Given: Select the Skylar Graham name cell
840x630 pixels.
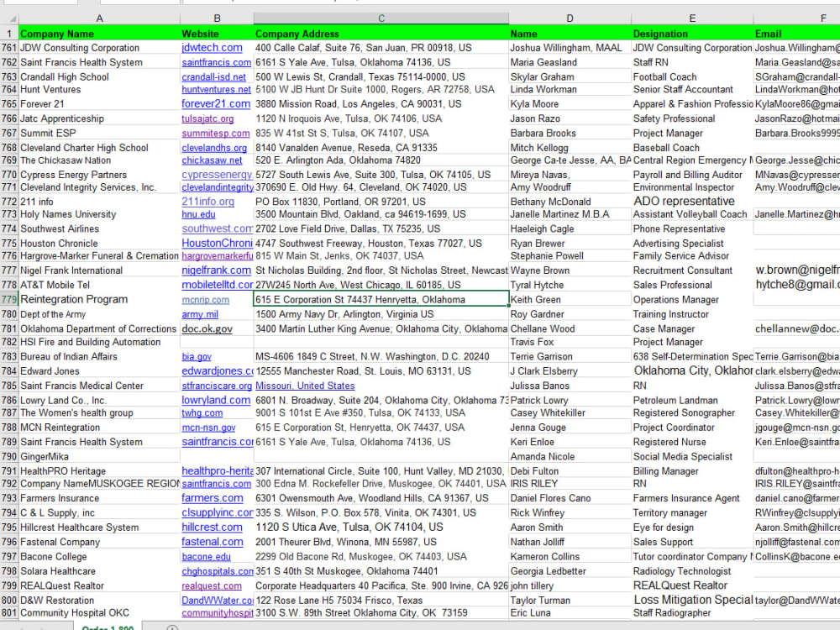Looking at the screenshot, I should [570, 77].
